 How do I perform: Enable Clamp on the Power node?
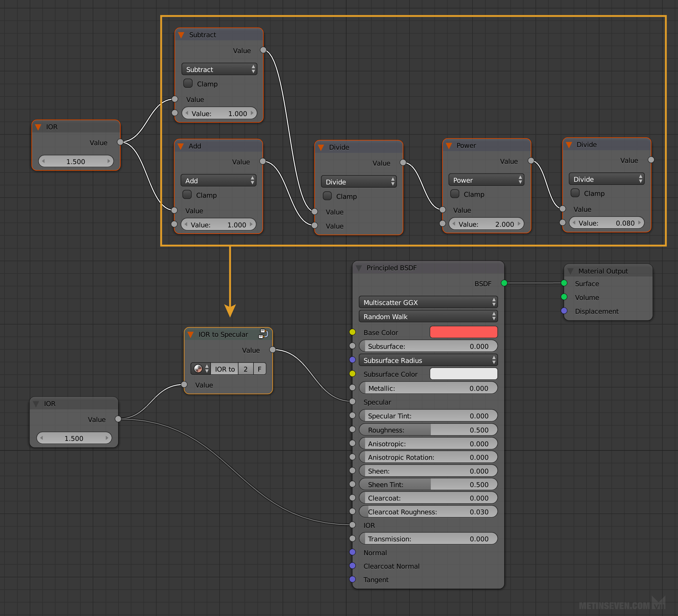(x=455, y=194)
